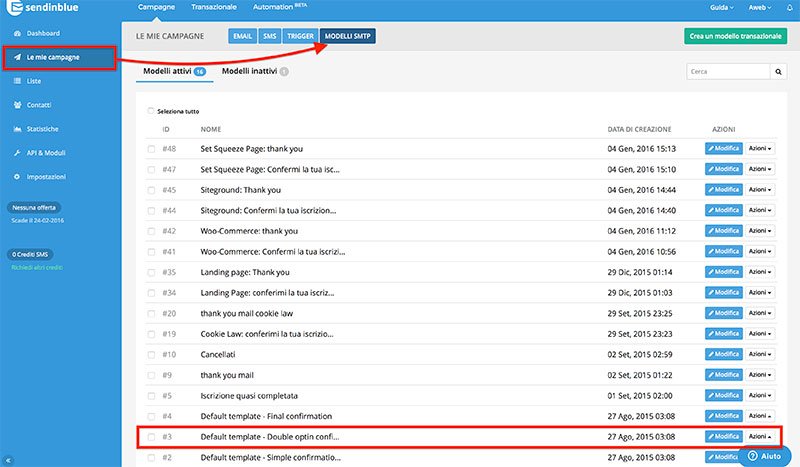The width and height of the screenshot is (800, 467).
Task: Focus the Cerca search field
Action: (x=728, y=71)
